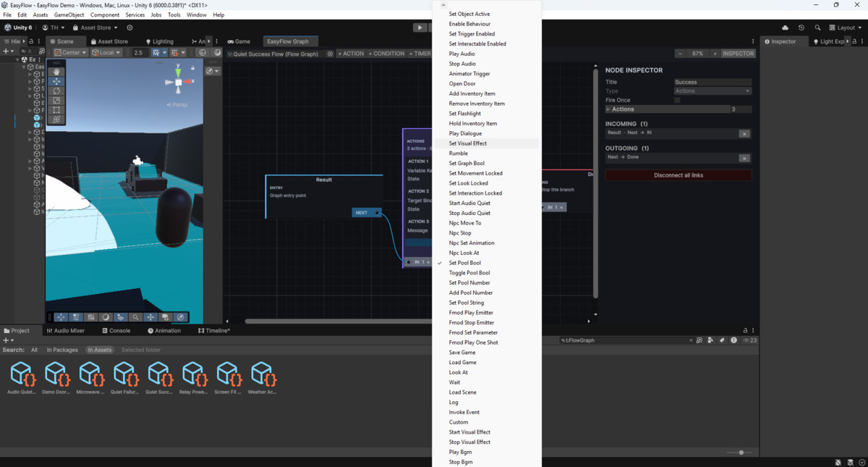
Task: Select the Move tool in Scene overlay
Action: pyautogui.click(x=56, y=82)
